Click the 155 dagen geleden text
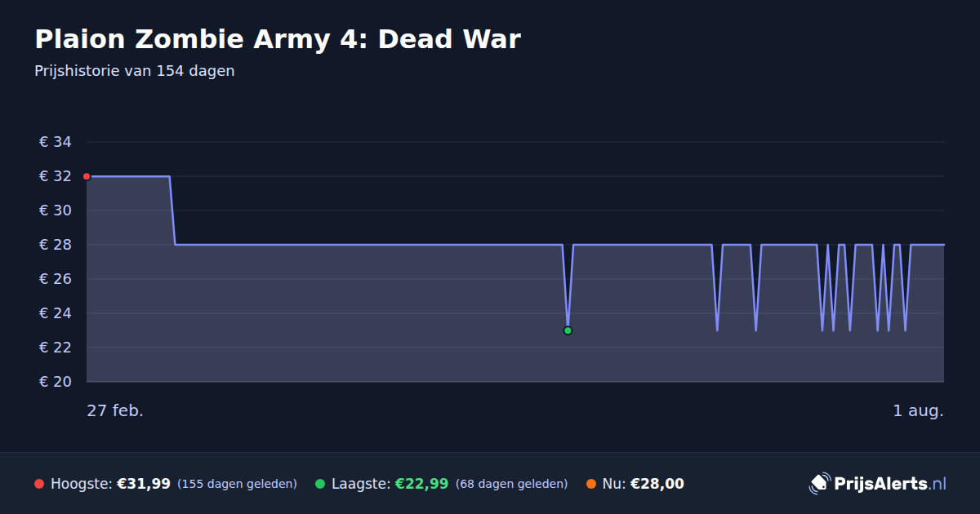Viewport: 980px width, 514px height. click(x=237, y=484)
